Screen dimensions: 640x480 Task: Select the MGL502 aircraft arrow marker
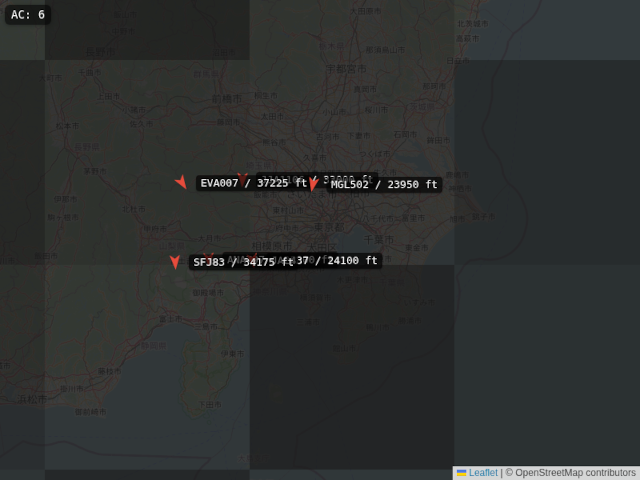pos(313,184)
